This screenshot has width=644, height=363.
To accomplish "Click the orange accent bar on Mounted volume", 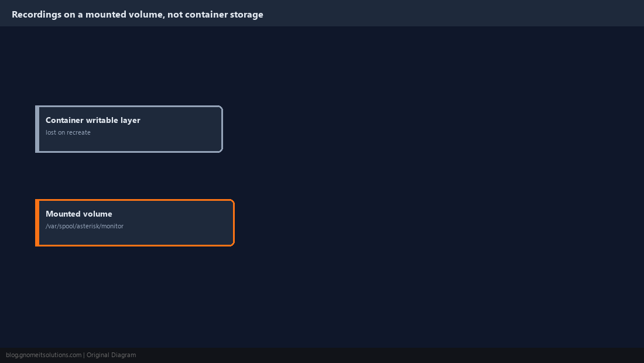I will point(37,222).
